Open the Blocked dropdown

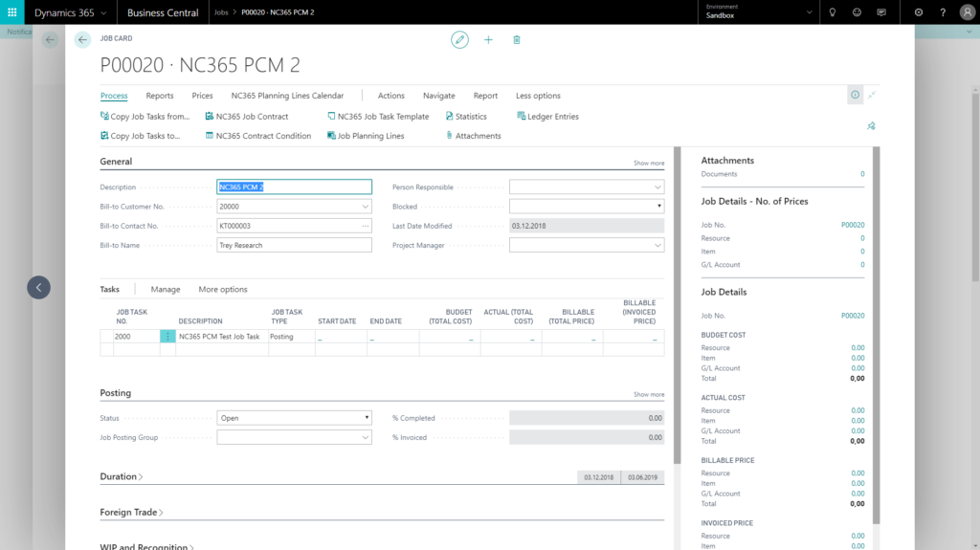(658, 207)
